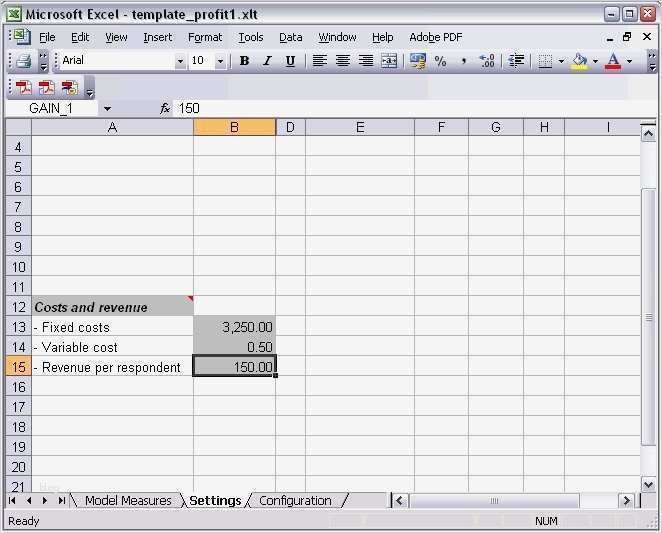Viewport: 662px width, 533px height.
Task: Align cell text left
Action: [320, 61]
